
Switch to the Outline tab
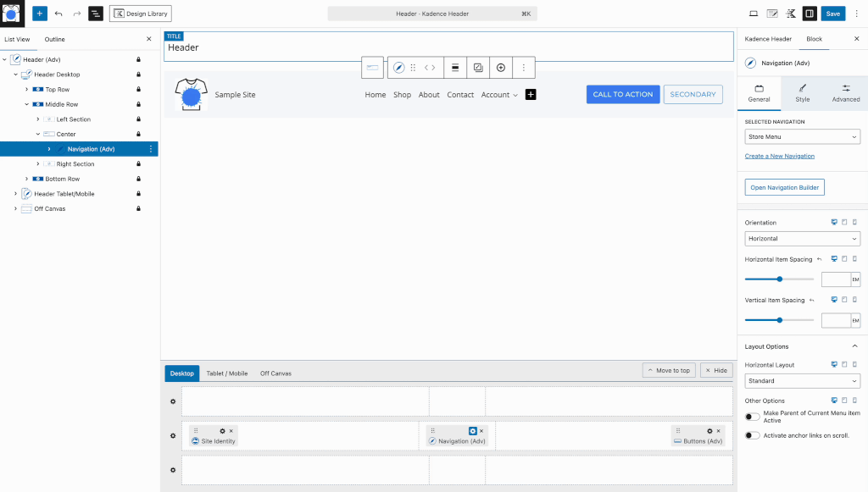coord(55,39)
